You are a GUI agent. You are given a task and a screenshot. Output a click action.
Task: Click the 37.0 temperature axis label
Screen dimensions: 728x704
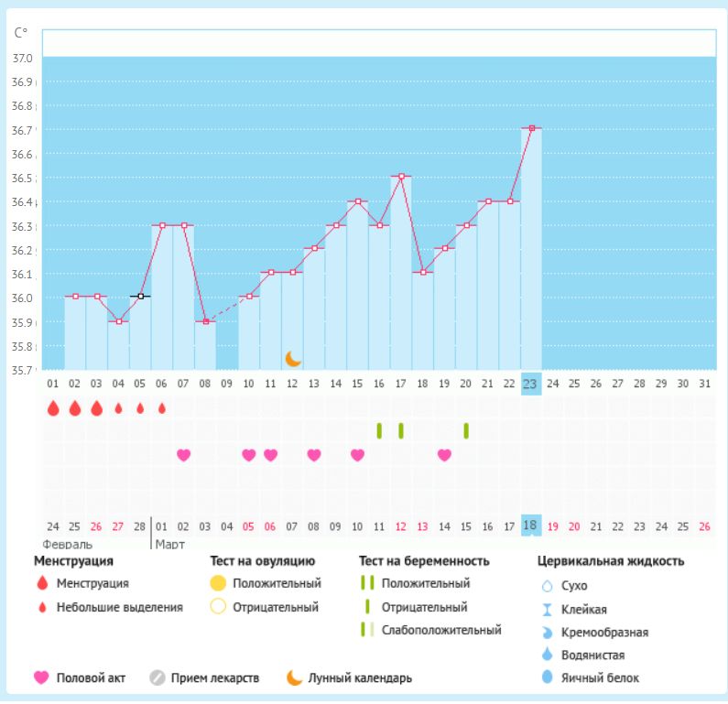(x=22, y=59)
